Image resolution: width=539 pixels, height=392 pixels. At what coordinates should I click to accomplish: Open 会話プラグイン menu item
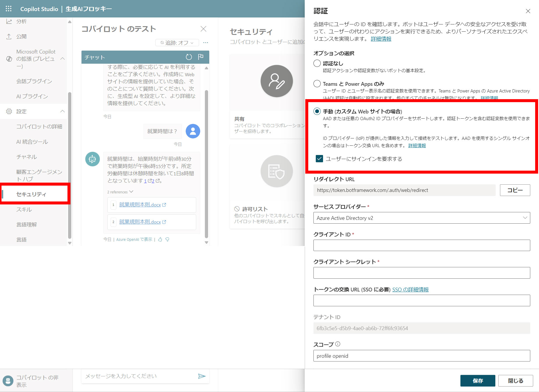click(34, 81)
